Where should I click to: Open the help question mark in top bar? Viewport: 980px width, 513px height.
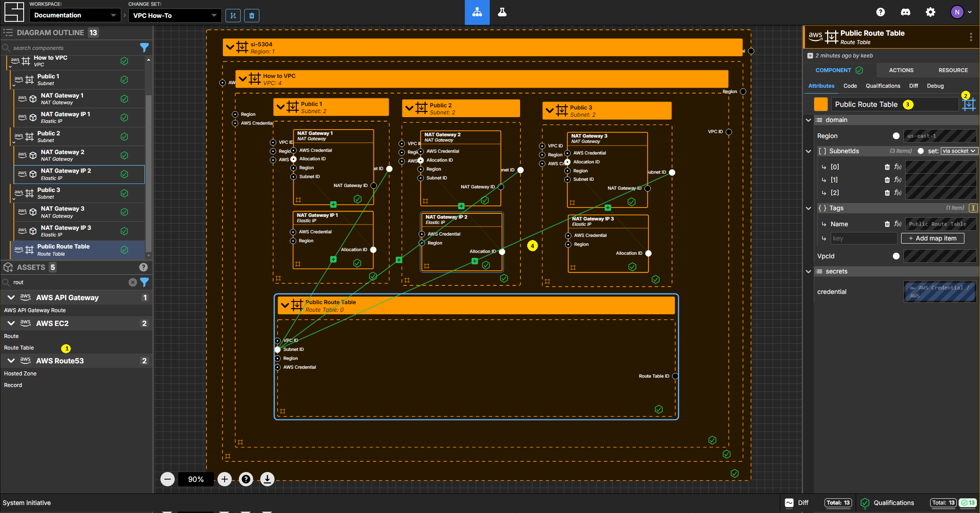(880, 12)
